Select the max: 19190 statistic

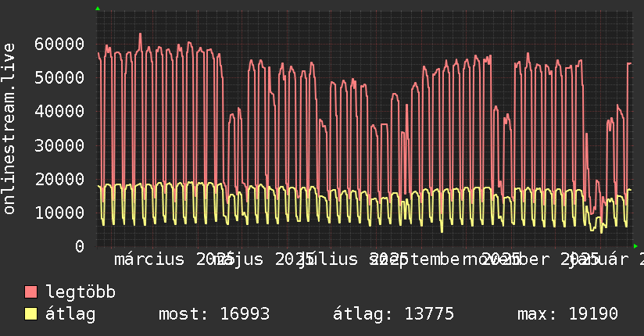click(567, 314)
